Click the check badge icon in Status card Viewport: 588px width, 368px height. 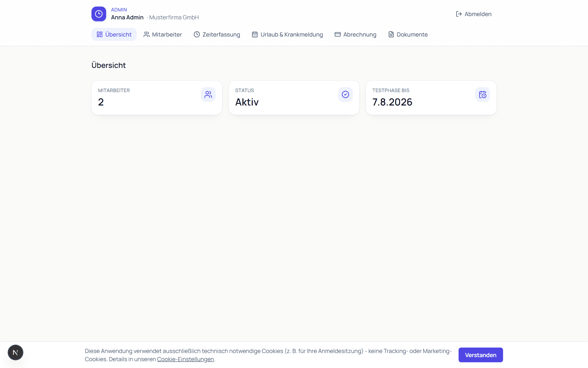[x=345, y=95]
